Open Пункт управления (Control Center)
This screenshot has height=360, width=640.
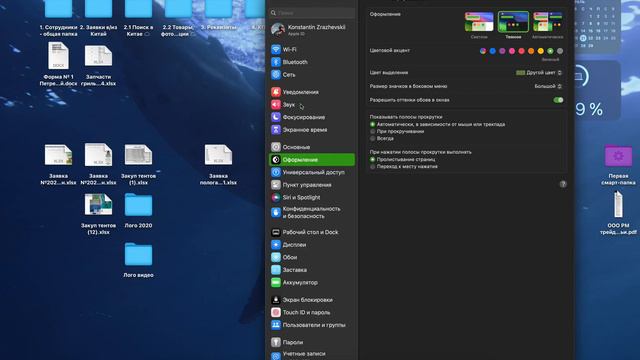pyautogui.click(x=312, y=185)
